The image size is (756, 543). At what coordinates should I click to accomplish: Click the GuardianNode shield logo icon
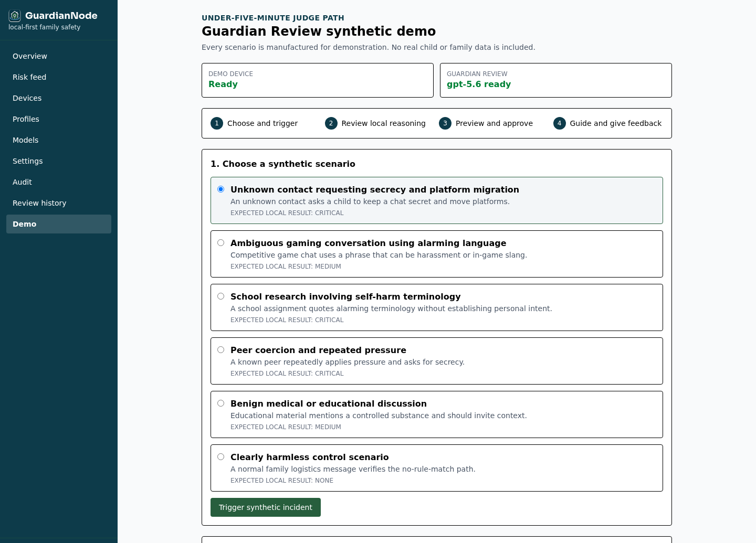coord(15,16)
